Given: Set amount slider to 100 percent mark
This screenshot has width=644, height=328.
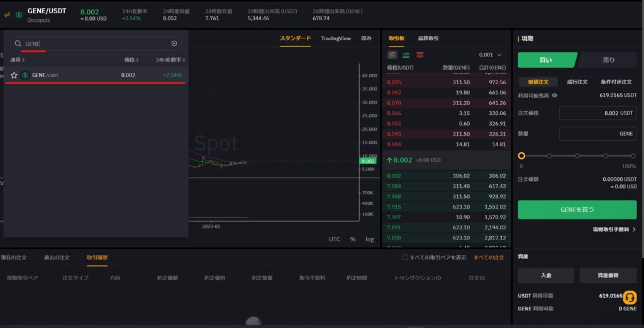Looking at the screenshot, I should [x=633, y=156].
